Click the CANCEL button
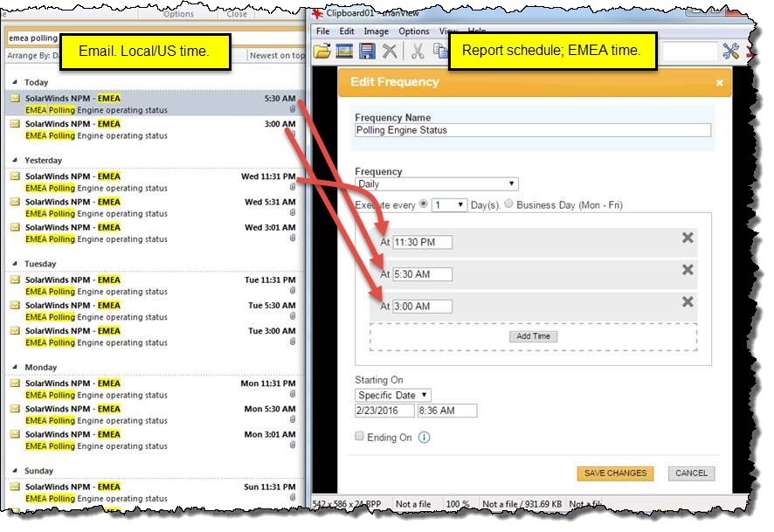The height and width of the screenshot is (532, 774). [691, 473]
